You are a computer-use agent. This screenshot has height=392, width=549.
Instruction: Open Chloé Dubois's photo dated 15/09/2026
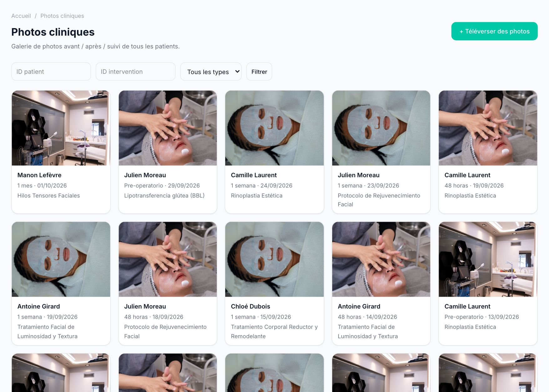274,259
